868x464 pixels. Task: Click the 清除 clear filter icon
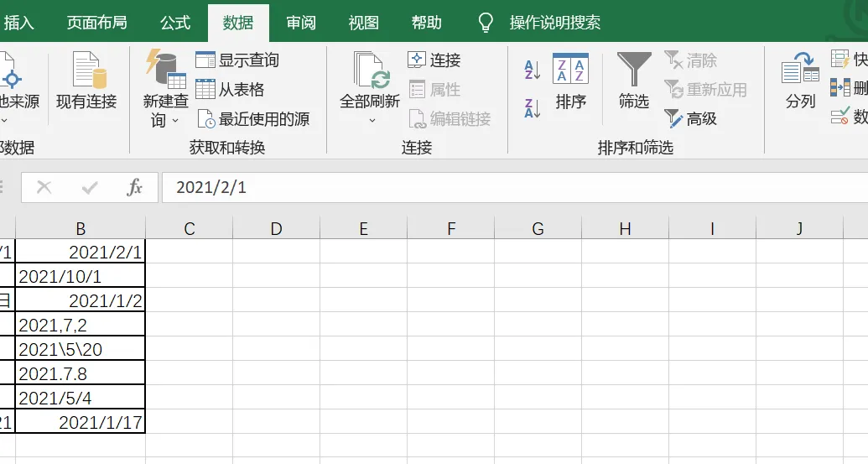point(673,60)
